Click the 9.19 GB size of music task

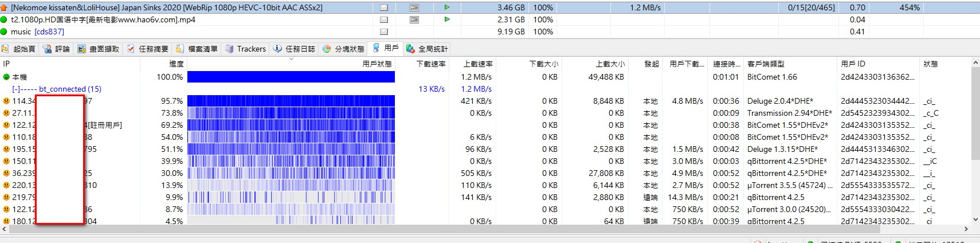[x=511, y=32]
